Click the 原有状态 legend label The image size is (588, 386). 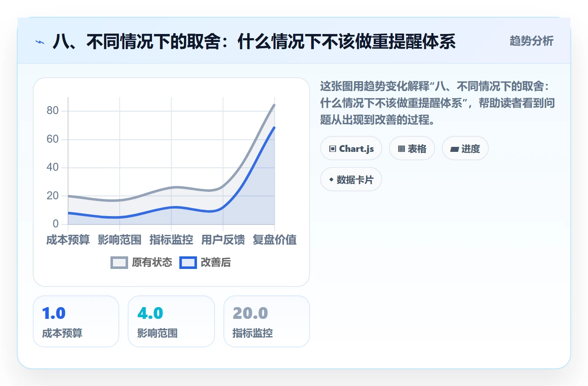(x=152, y=263)
